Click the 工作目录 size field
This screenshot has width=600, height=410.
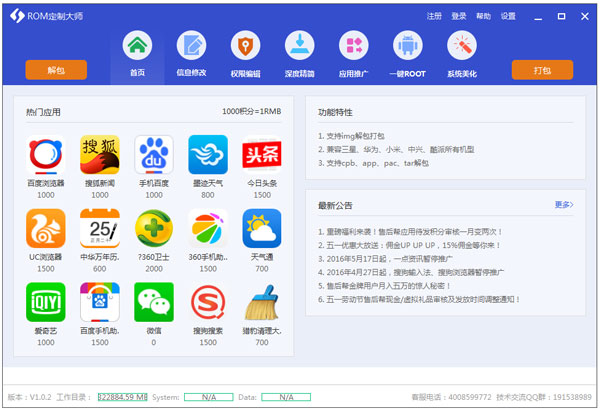point(122,397)
